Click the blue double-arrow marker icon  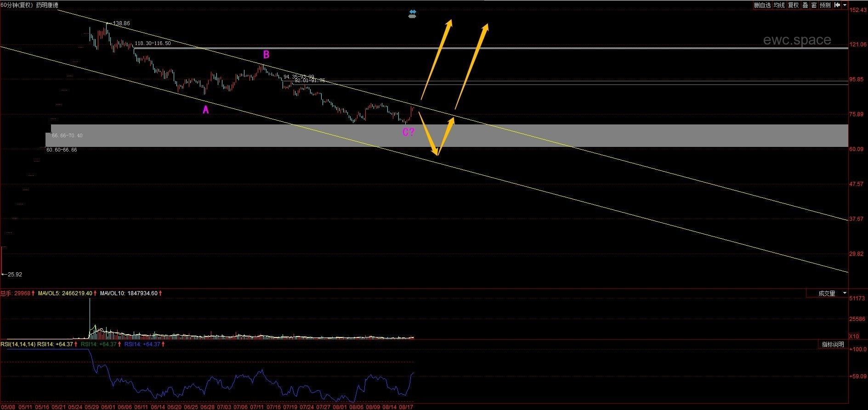click(412, 14)
